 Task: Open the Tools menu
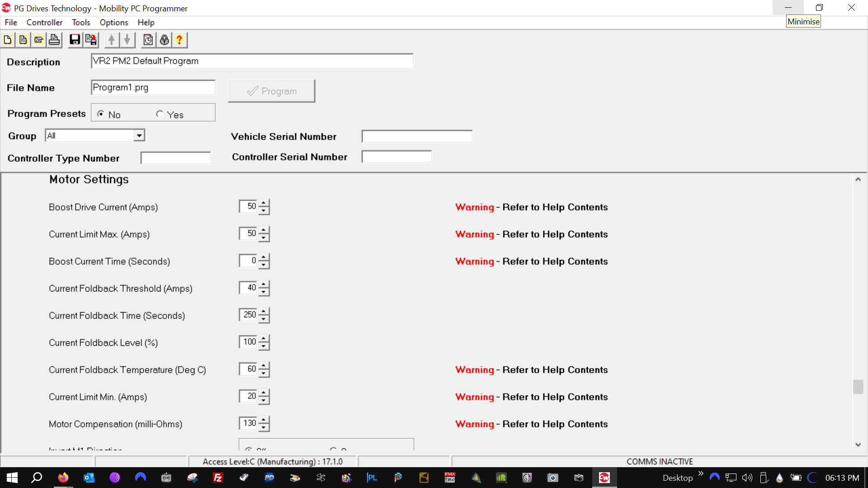click(x=81, y=23)
